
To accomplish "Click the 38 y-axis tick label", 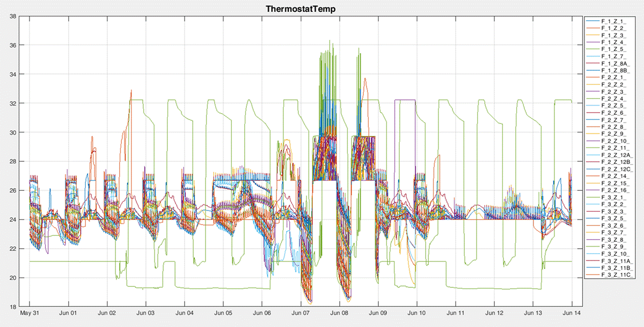I will point(12,16).
